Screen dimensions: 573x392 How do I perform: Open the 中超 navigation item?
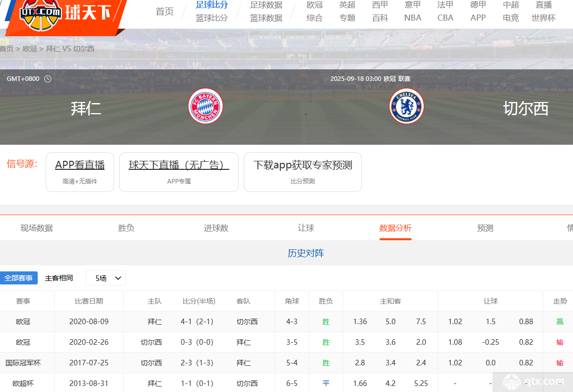511,5
